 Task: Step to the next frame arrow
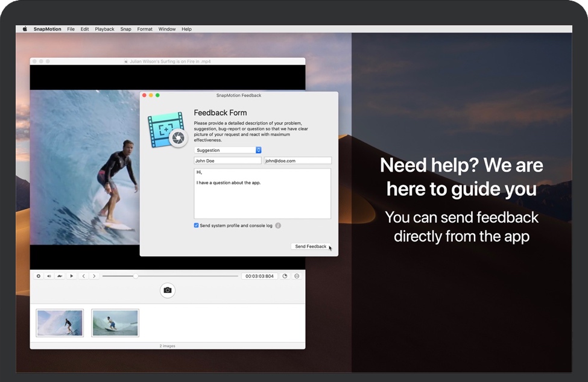pyautogui.click(x=94, y=276)
